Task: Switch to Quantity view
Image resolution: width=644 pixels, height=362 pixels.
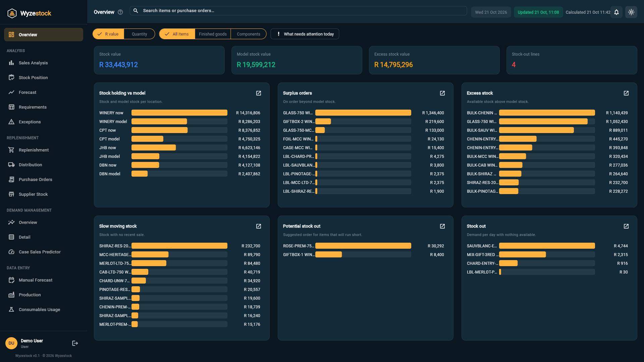Action: click(x=139, y=34)
